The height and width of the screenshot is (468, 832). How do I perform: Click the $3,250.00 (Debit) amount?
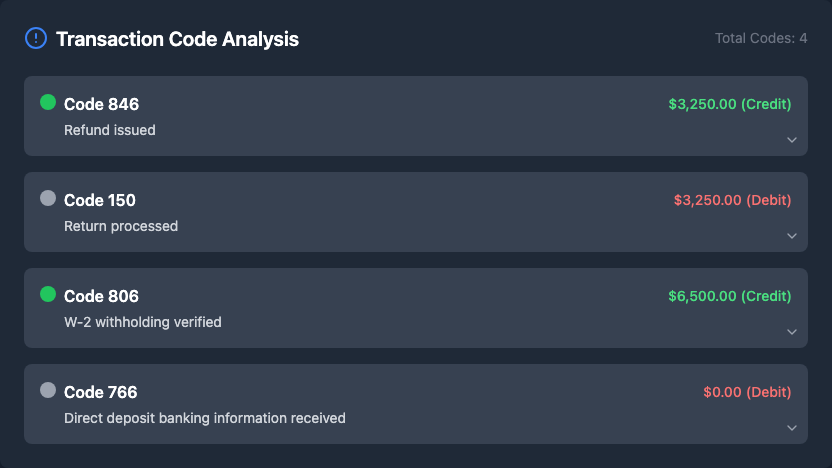tap(732, 200)
